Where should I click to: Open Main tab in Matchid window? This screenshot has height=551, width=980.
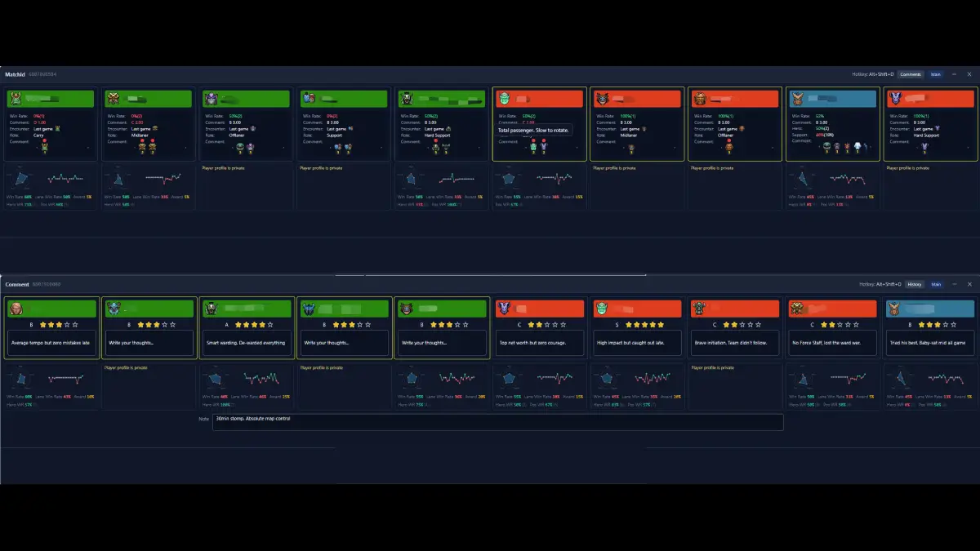(936, 74)
